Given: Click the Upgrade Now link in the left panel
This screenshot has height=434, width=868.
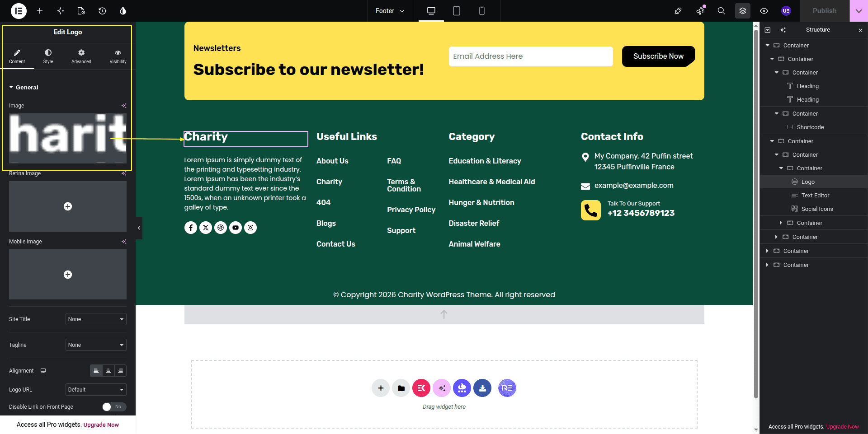Looking at the screenshot, I should 101,425.
